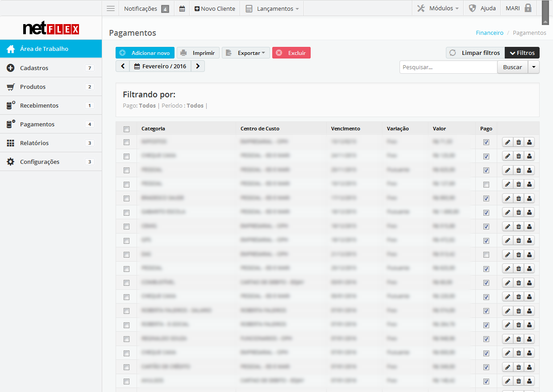Open the Exportar dropdown
The height and width of the screenshot is (392, 553).
246,53
